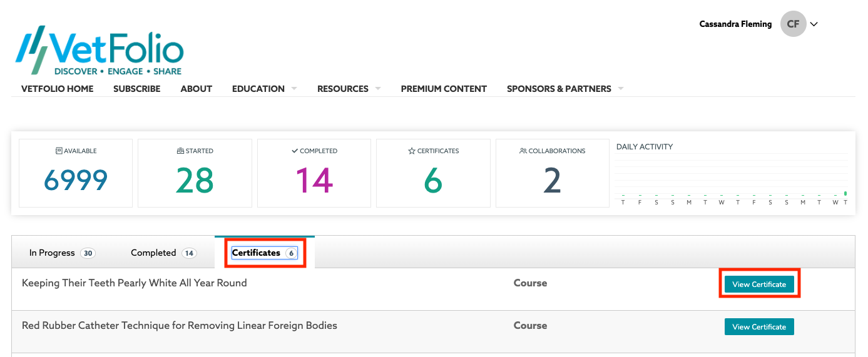Image resolution: width=868 pixels, height=357 pixels.
Task: Expand the user account chevron
Action: click(x=814, y=24)
